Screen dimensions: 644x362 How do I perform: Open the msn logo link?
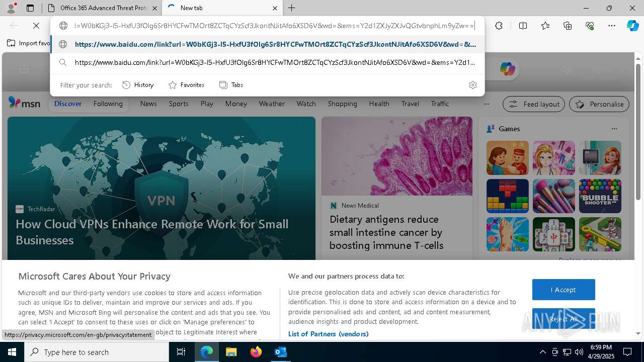click(24, 103)
